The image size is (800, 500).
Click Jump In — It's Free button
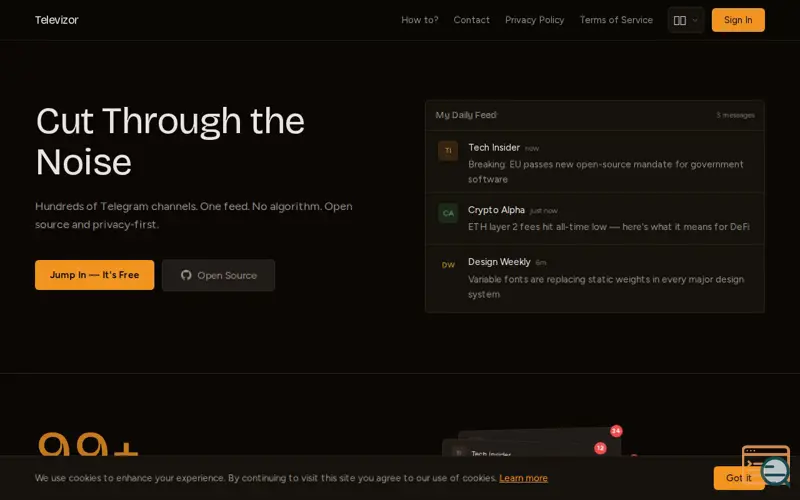point(94,275)
